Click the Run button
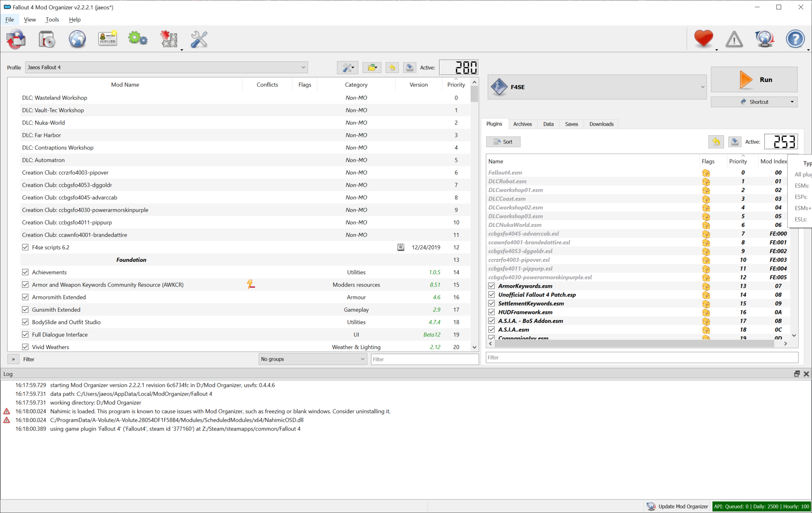The height and width of the screenshot is (513, 812). point(754,79)
